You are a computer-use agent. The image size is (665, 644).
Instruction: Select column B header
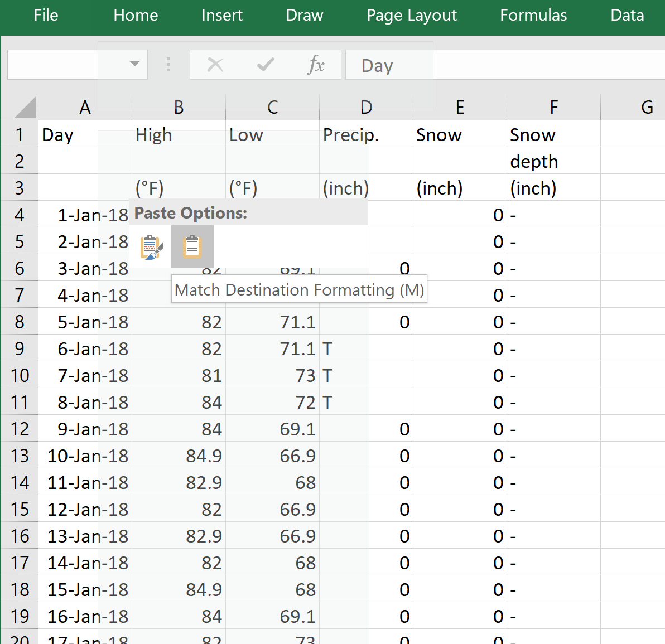179,107
